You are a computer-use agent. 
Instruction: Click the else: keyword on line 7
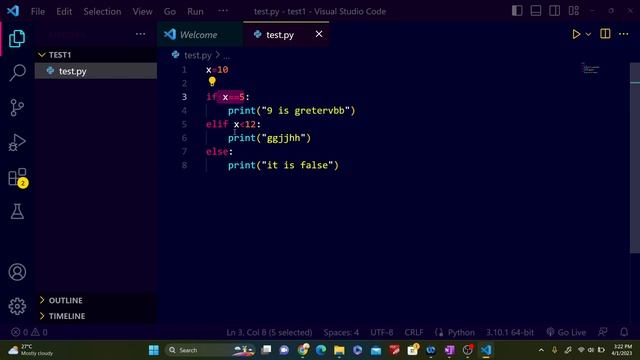(219, 151)
